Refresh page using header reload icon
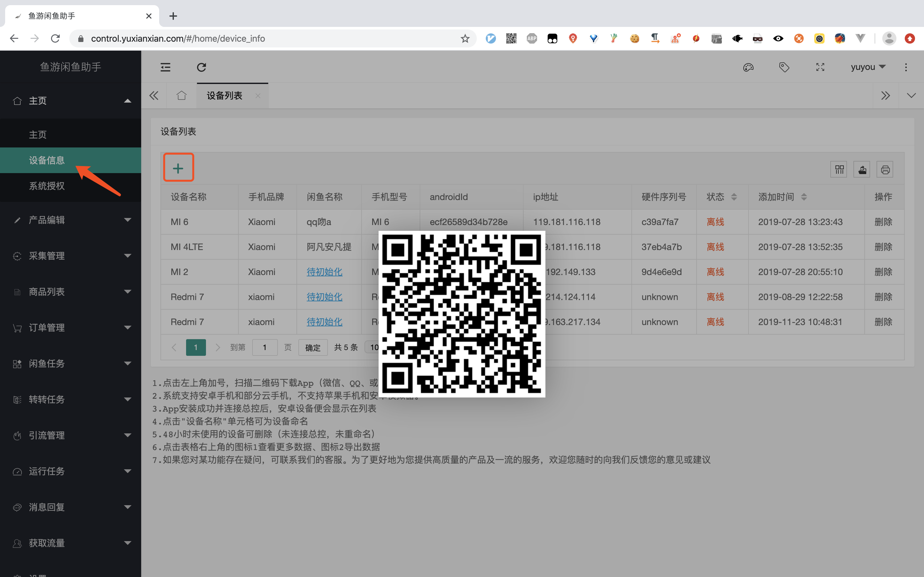 pos(201,68)
